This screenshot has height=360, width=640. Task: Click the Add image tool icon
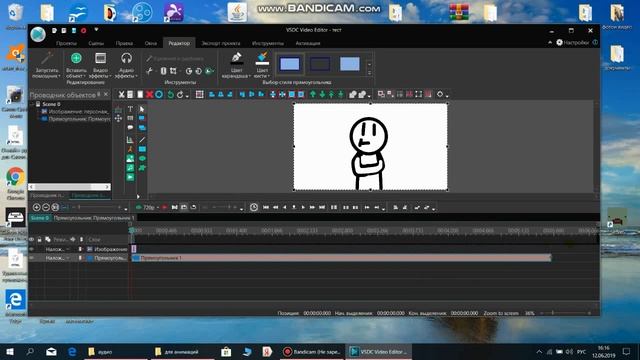coord(130,158)
